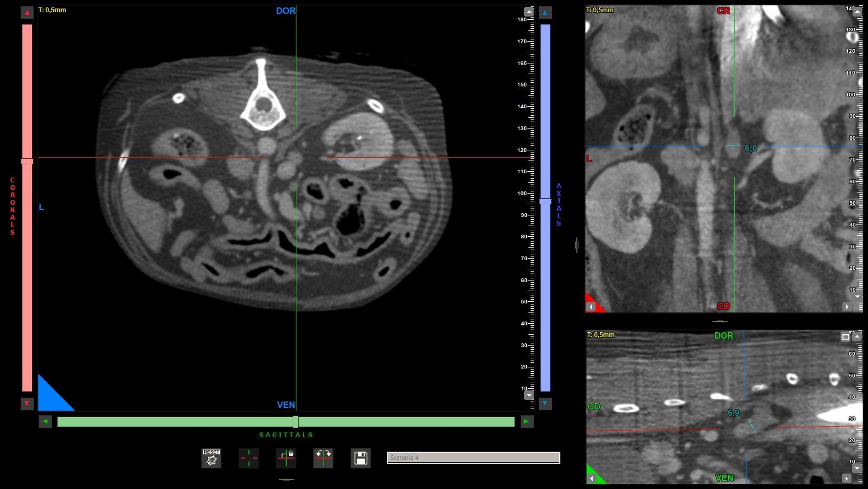
Task: Toggle the crosshair lock icon
Action: pyautogui.click(x=286, y=458)
